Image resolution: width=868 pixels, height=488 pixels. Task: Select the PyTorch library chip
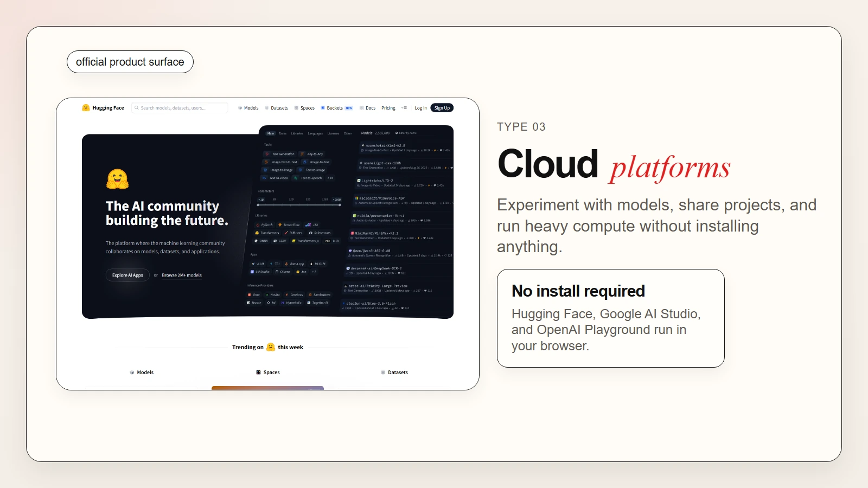click(x=265, y=224)
